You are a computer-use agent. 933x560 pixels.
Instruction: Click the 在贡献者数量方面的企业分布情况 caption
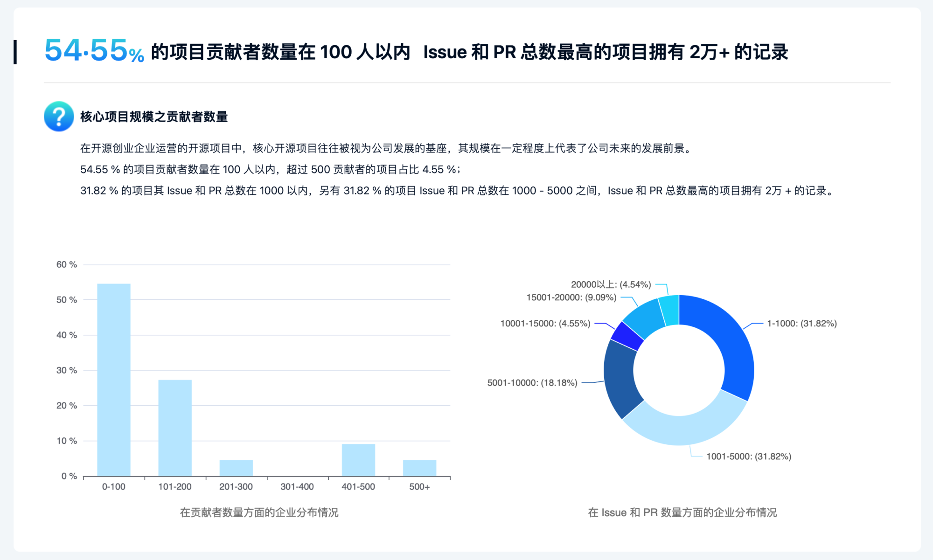(259, 512)
